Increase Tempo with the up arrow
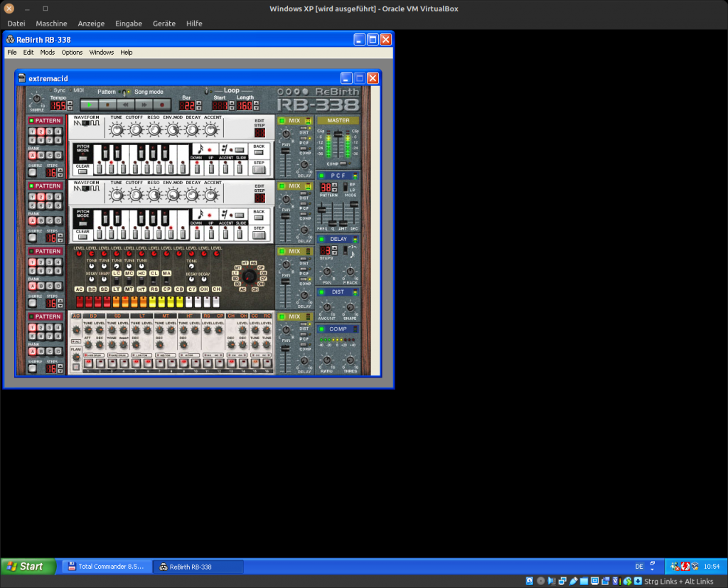Image resolution: width=728 pixels, height=588 pixels. [70, 103]
